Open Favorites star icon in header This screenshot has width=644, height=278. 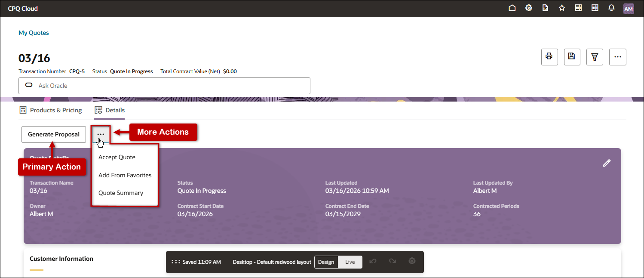(562, 8)
